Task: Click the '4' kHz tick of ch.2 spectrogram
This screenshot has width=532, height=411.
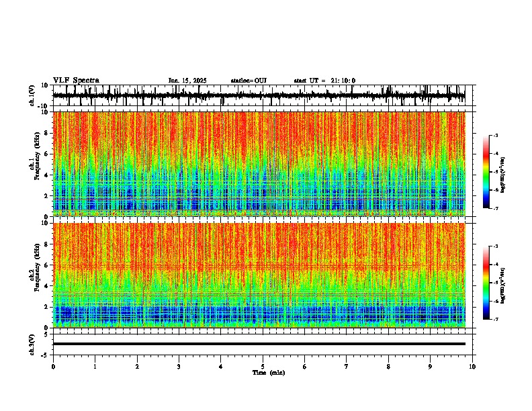Action: [46, 286]
